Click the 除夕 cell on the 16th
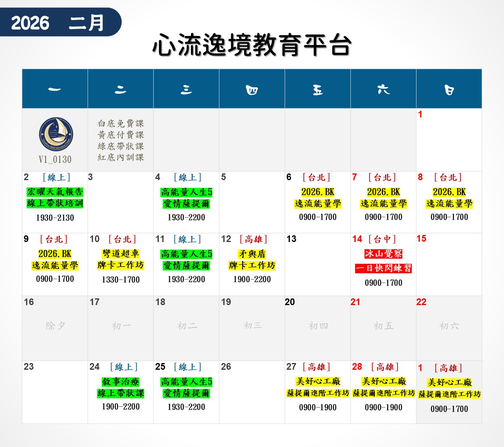Image resolution: width=504 pixels, height=447 pixels. (x=55, y=326)
